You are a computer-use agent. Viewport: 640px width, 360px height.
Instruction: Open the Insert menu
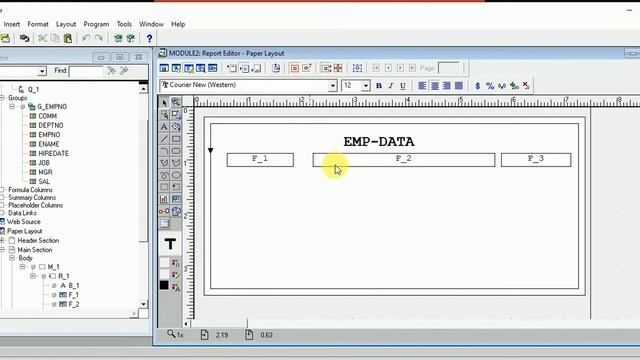coord(11,24)
